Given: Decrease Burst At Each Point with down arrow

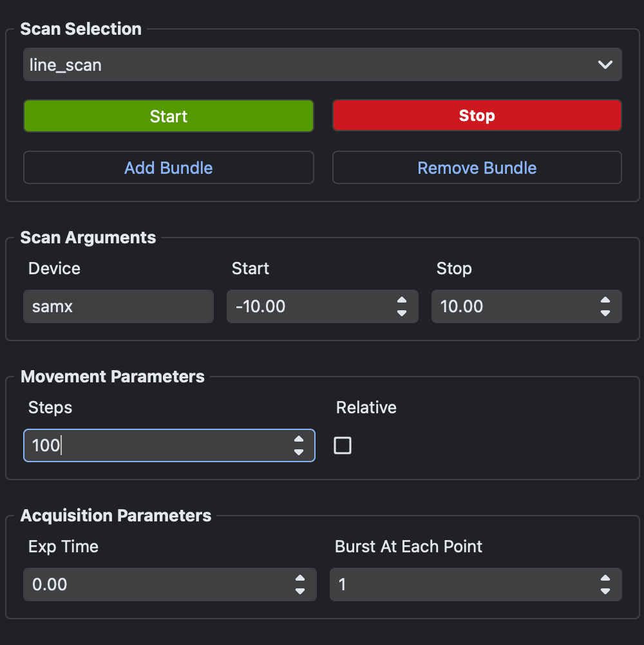Looking at the screenshot, I should click(x=605, y=591).
